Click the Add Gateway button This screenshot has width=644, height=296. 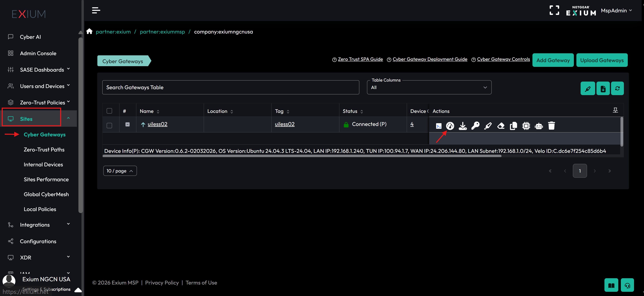pos(553,60)
